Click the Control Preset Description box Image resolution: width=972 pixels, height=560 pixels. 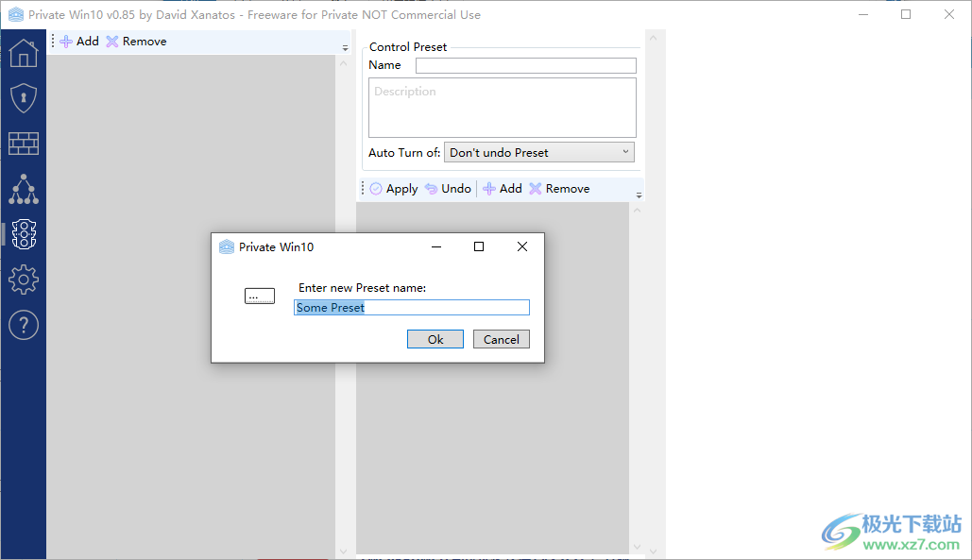point(502,108)
